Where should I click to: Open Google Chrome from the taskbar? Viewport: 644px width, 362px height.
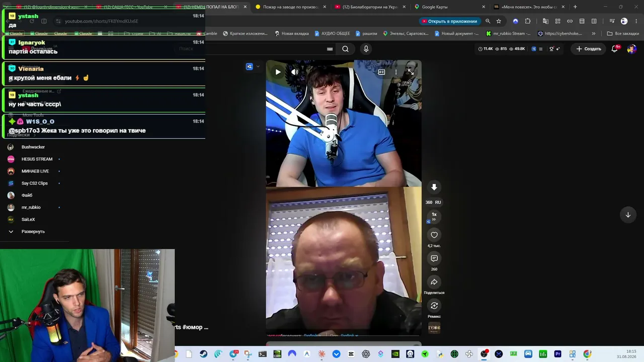pos(587,354)
